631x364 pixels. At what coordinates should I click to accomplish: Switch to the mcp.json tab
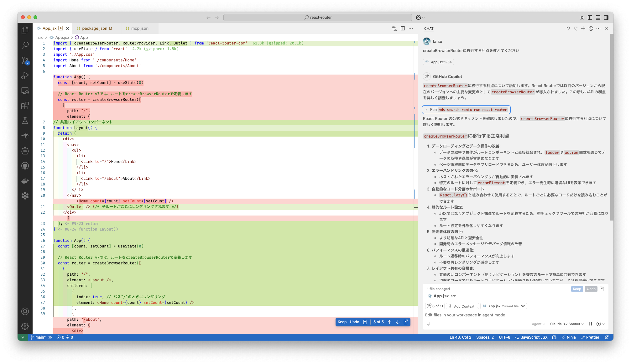tap(139, 29)
